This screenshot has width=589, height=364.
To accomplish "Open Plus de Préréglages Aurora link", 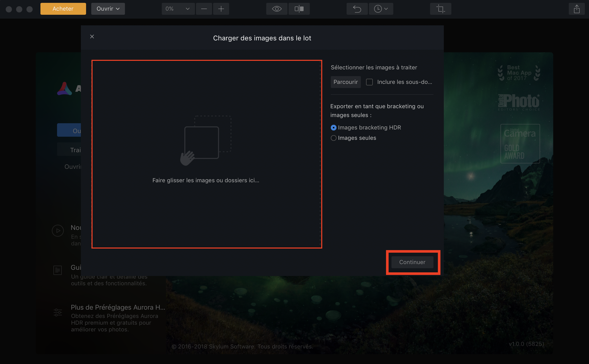I will (x=118, y=307).
